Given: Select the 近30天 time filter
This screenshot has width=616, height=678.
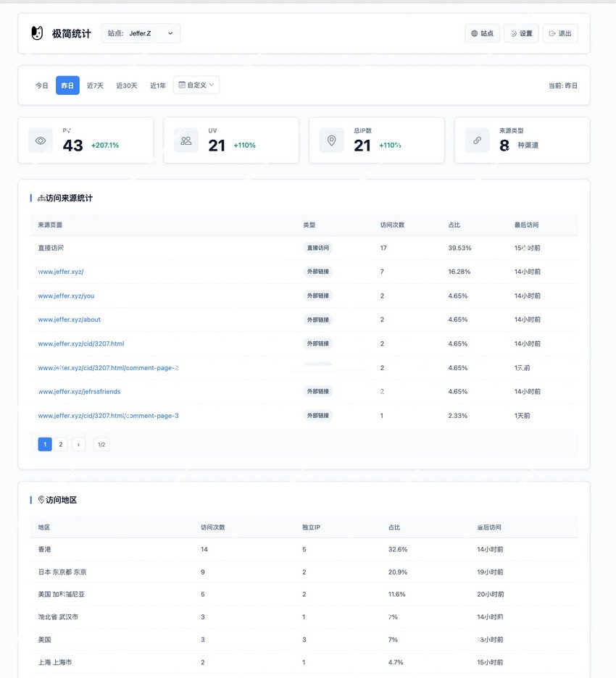Looking at the screenshot, I should pos(125,85).
